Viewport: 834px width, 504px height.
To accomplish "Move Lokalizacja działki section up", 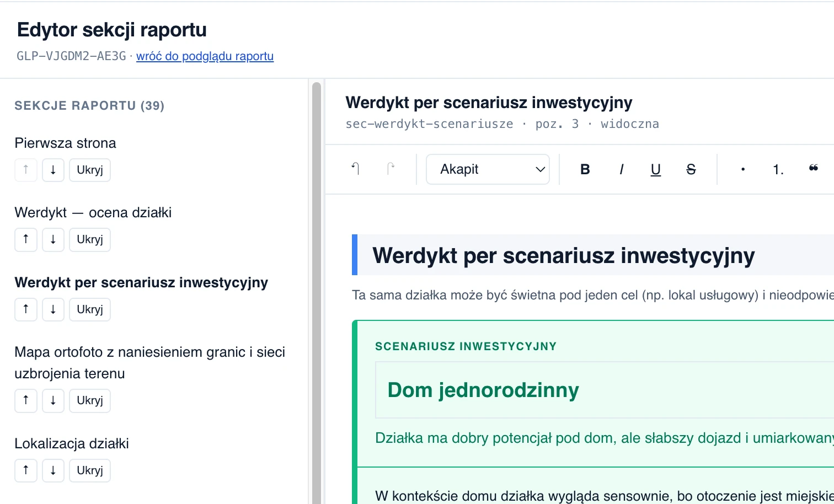I will [26, 470].
